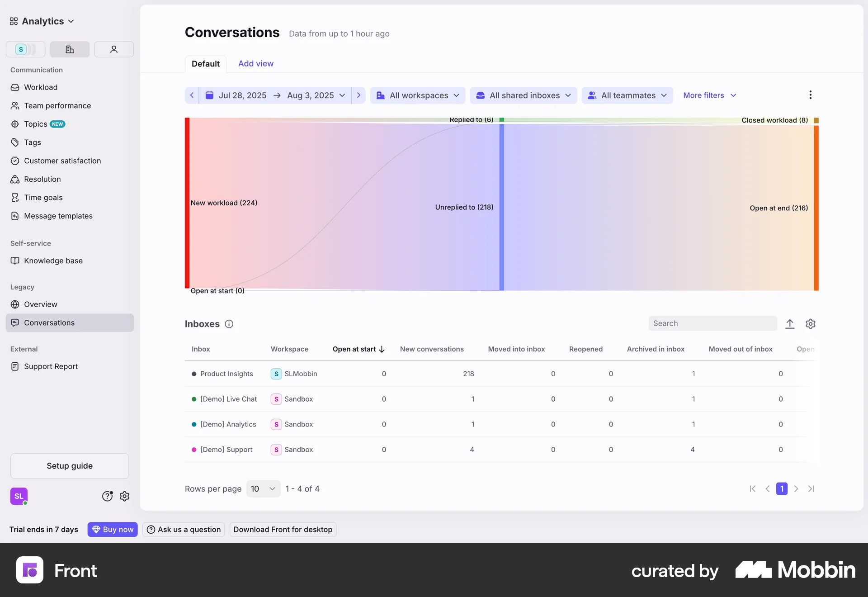
Task: Open the Rows per page dropdown
Action: tap(263, 489)
